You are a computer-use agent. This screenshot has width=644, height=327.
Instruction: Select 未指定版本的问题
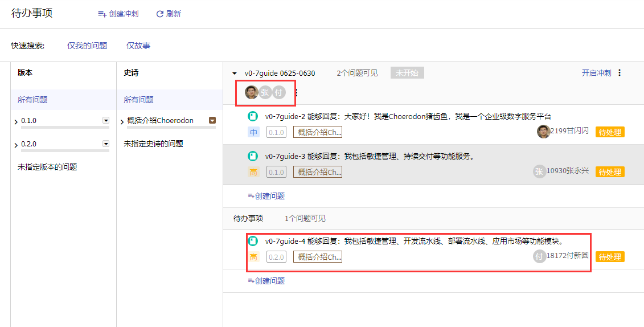(x=47, y=167)
